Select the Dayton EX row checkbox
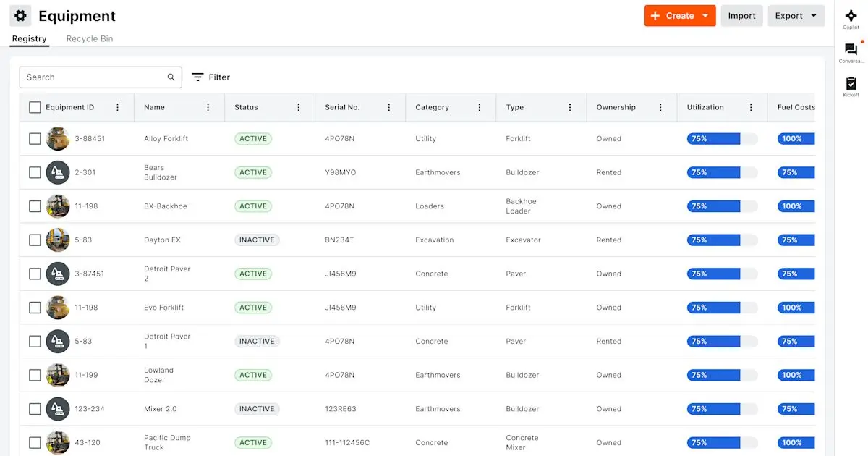 (x=35, y=240)
